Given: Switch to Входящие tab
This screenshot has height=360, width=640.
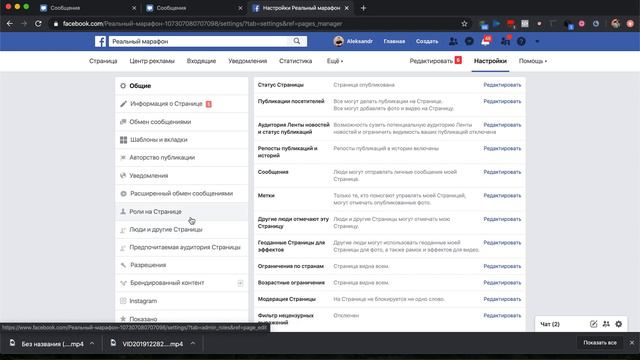Looking at the screenshot, I should (x=201, y=61).
